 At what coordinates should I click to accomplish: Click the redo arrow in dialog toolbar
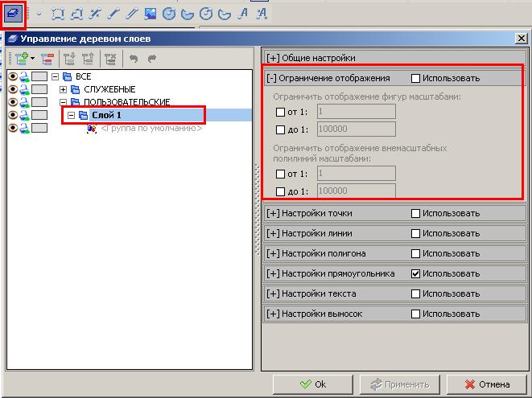151,59
